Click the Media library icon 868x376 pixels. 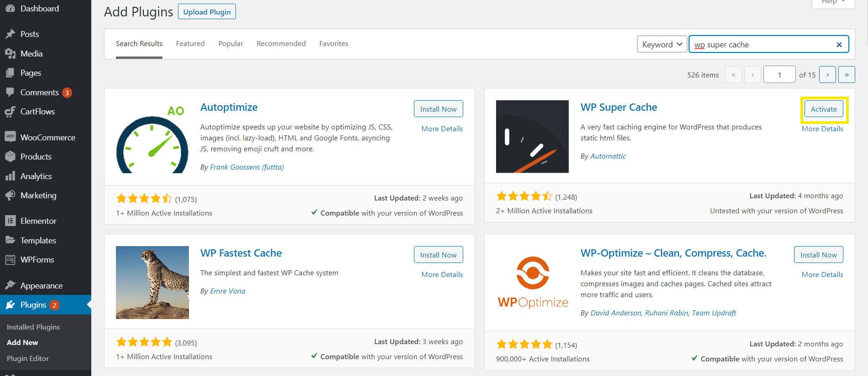coord(10,54)
